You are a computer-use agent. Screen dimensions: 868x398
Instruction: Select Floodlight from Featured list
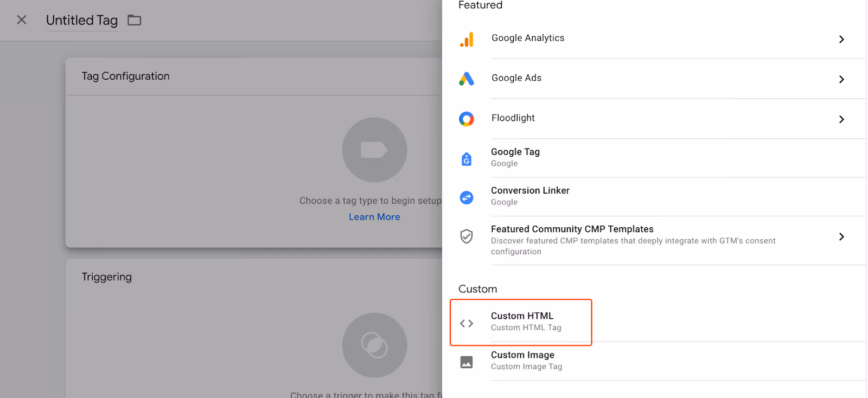654,119
